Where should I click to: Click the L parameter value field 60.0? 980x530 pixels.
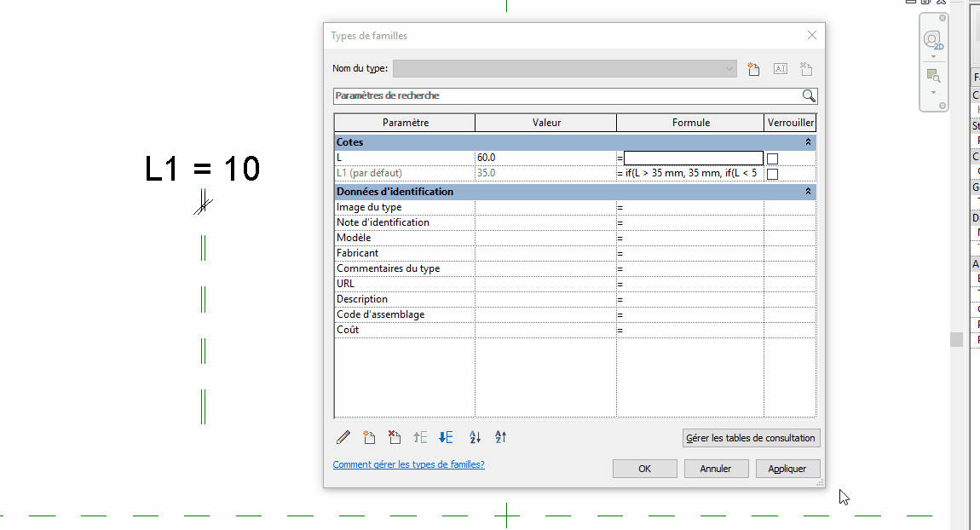pos(545,158)
